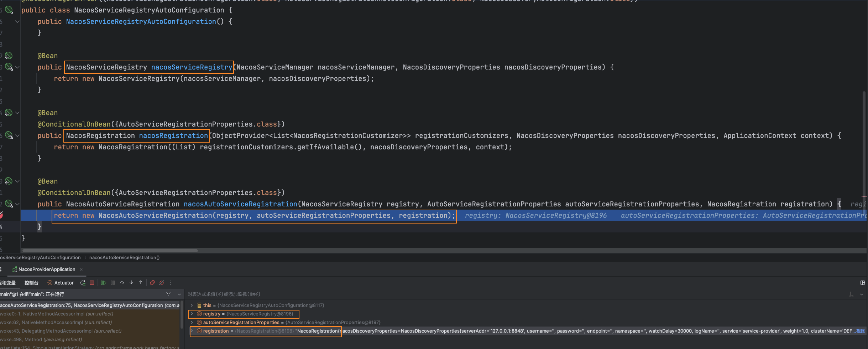
Task: Fold the second @Bean annotation block
Action: [x=17, y=113]
